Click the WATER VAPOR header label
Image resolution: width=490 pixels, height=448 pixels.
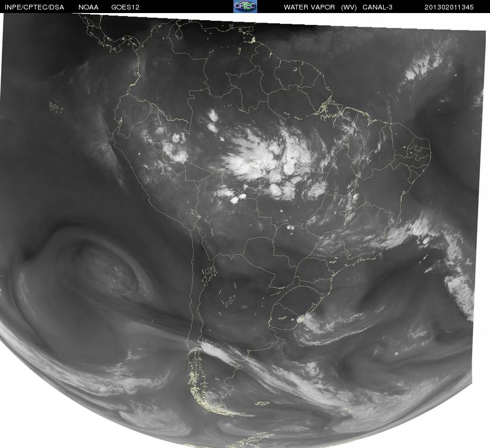click(x=309, y=7)
